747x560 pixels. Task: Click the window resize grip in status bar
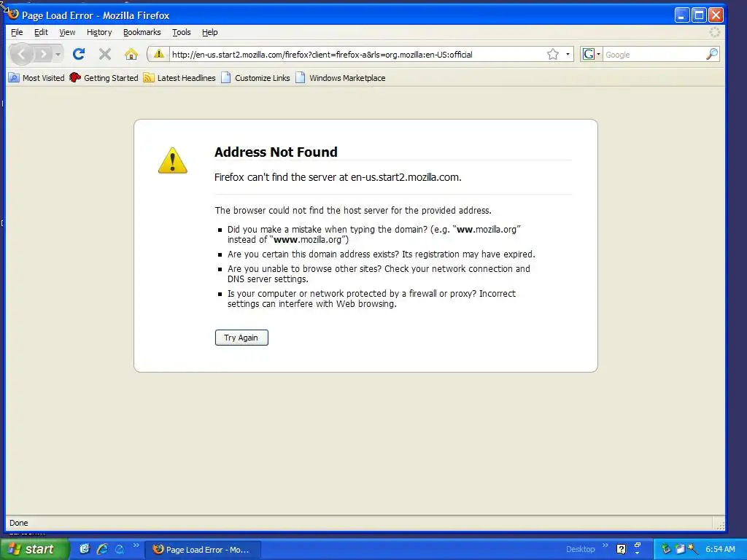[x=720, y=525]
